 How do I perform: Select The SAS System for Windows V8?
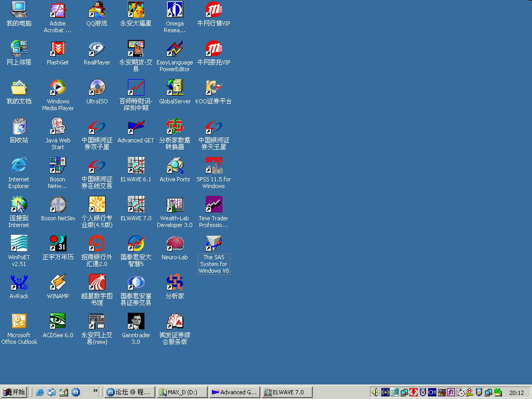coord(214,244)
